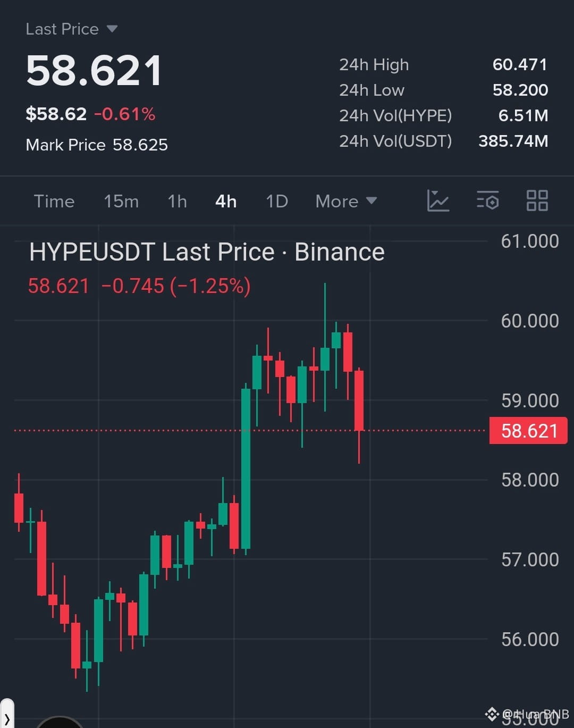This screenshot has height=728, width=574.
Task: Click the -0.61% change percentage
Action: click(125, 114)
